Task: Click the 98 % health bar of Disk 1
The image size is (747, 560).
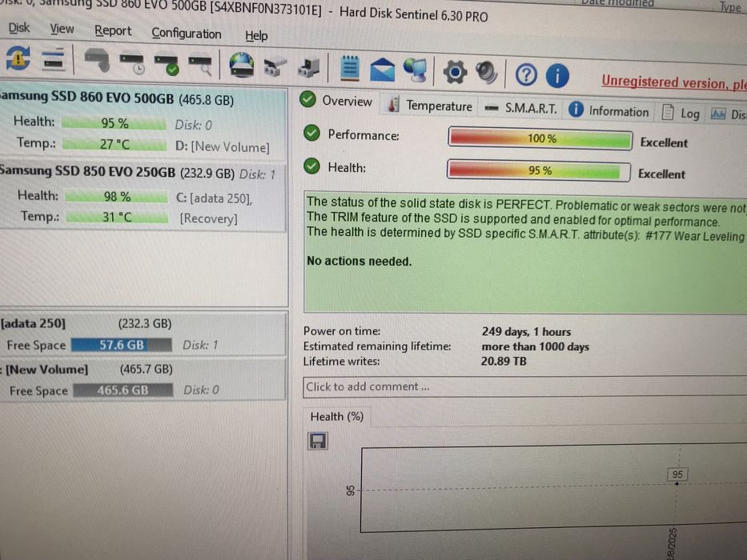Action: click(117, 196)
